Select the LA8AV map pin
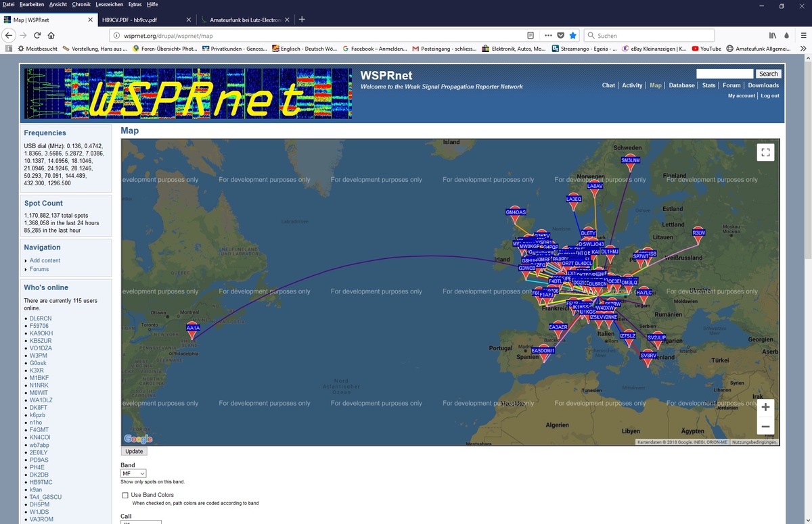Screen dimensions: 812x524 click(595, 189)
